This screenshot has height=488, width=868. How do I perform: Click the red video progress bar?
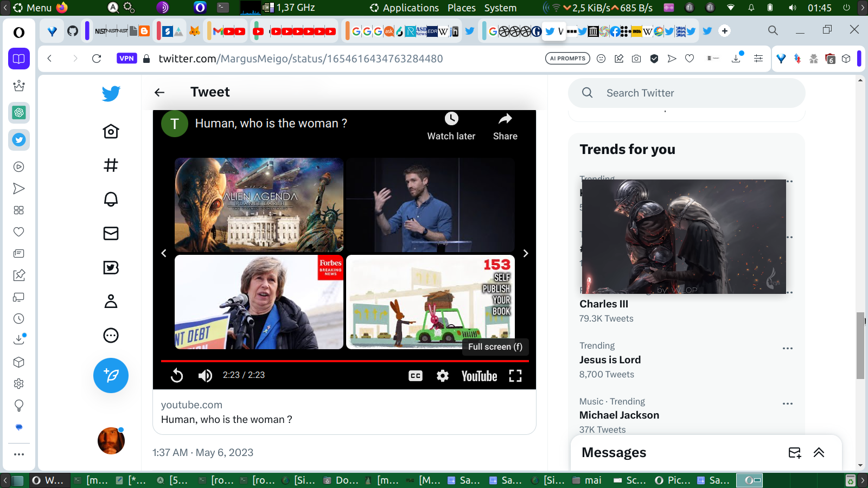344,361
